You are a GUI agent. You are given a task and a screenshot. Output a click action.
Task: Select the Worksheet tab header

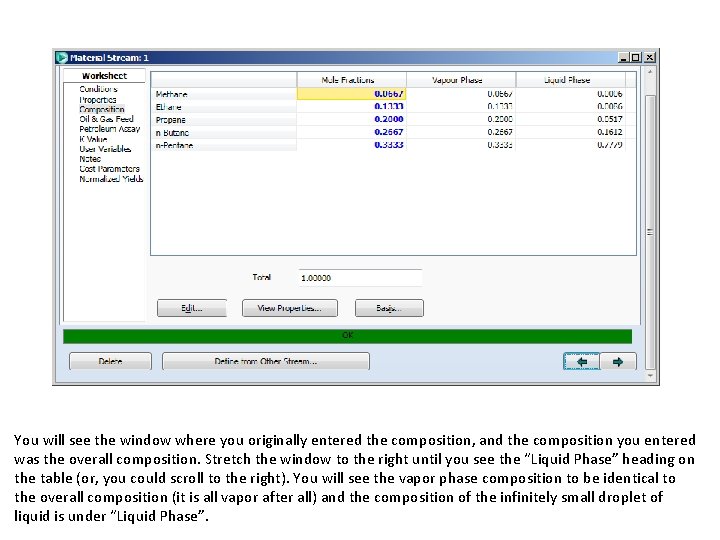pos(104,76)
